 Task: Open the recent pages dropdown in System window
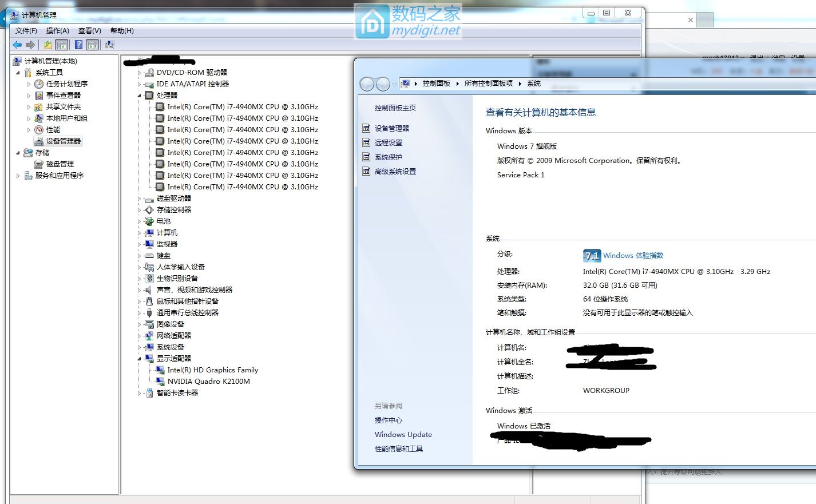click(x=394, y=85)
